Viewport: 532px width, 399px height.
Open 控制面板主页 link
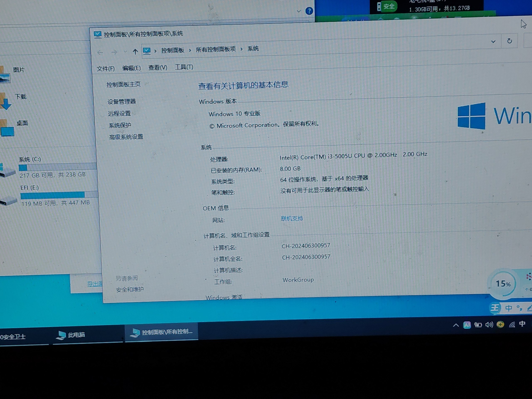124,84
